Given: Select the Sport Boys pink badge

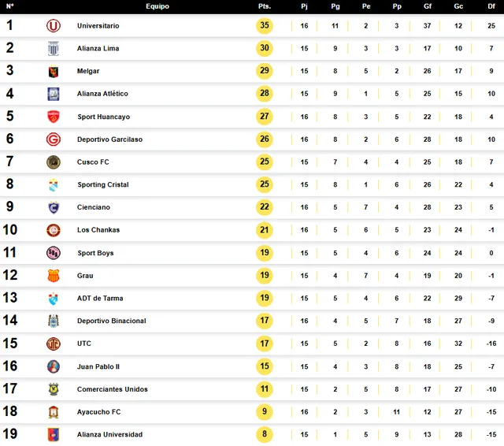Looking at the screenshot, I should (54, 253).
